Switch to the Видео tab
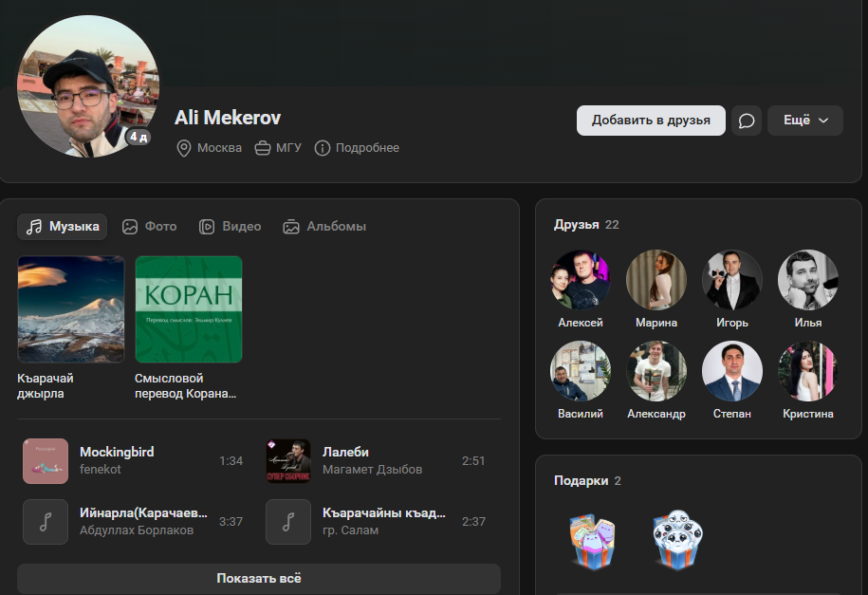This screenshot has height=595, width=868. coord(230,227)
